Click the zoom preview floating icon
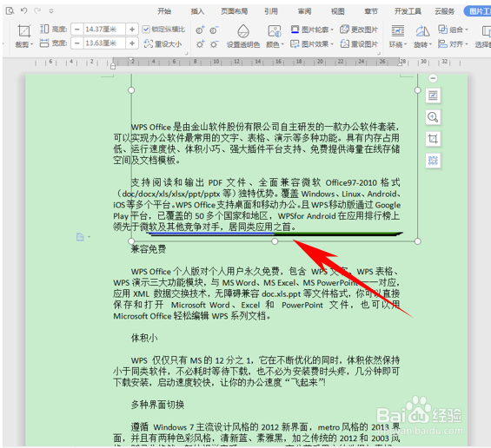This screenshot has height=448, width=491. point(433,117)
